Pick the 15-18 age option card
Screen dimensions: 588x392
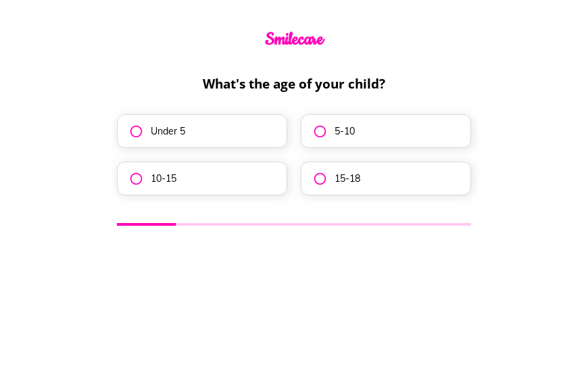(386, 178)
